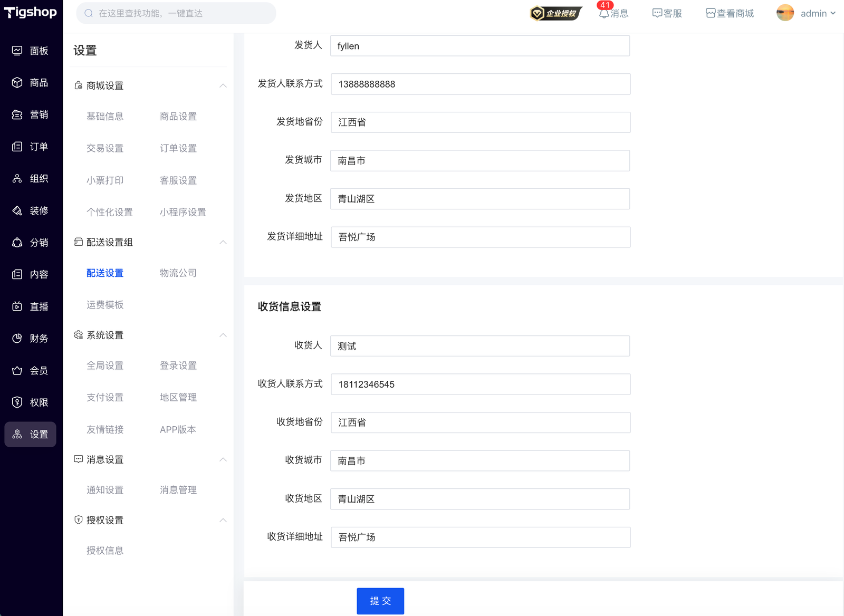Open the admin user dropdown
Screen dimensions: 844x616
coord(807,13)
